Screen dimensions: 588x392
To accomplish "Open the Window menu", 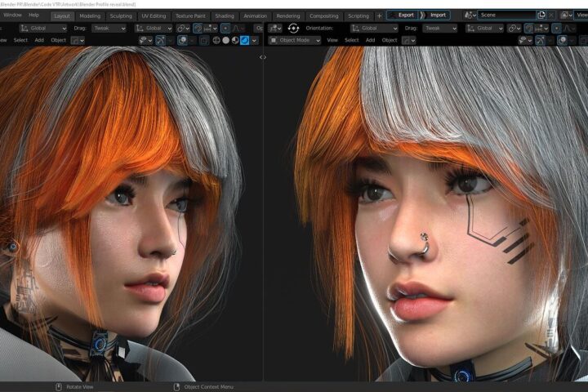I will [x=12, y=15].
